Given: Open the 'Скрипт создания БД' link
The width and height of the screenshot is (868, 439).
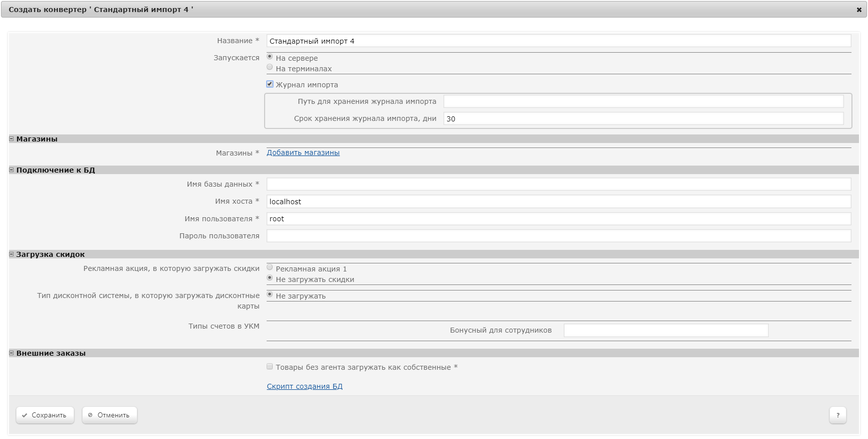Looking at the screenshot, I should (305, 386).
